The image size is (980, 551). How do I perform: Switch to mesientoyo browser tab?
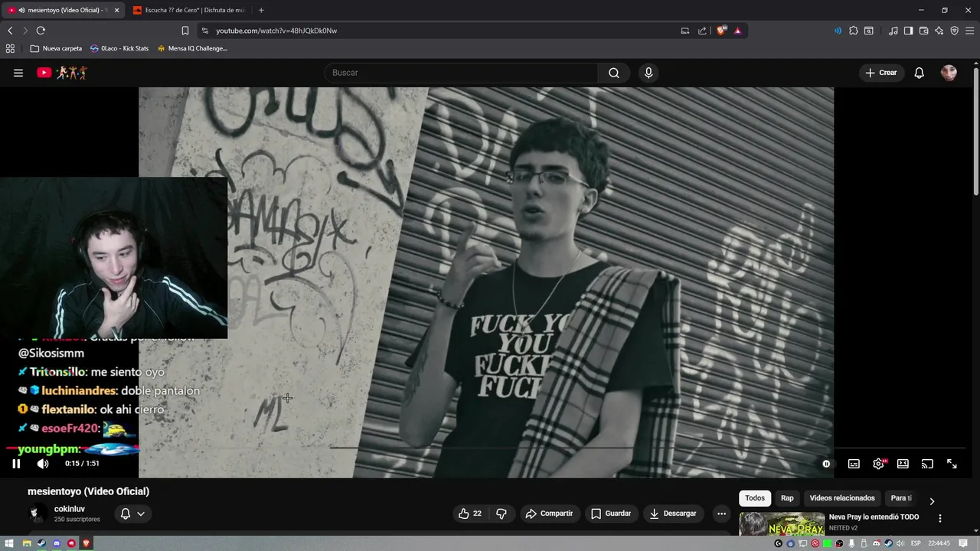point(63,10)
